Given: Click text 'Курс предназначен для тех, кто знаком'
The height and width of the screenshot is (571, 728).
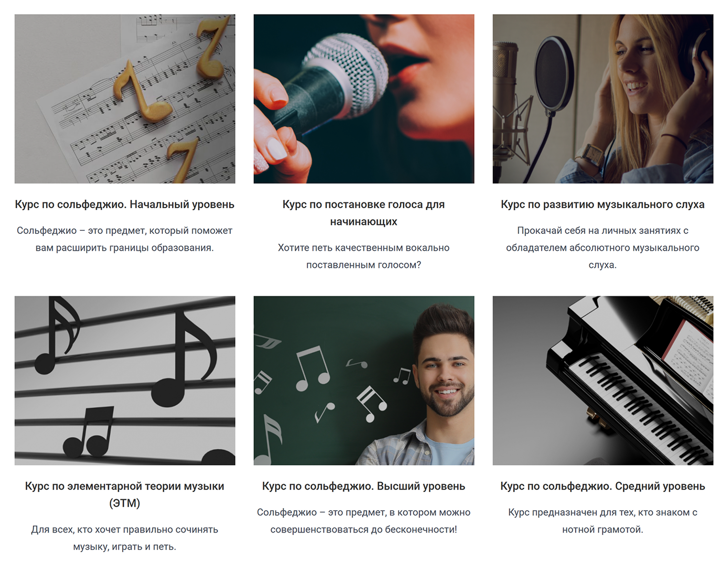Looking at the screenshot, I should (x=597, y=512).
